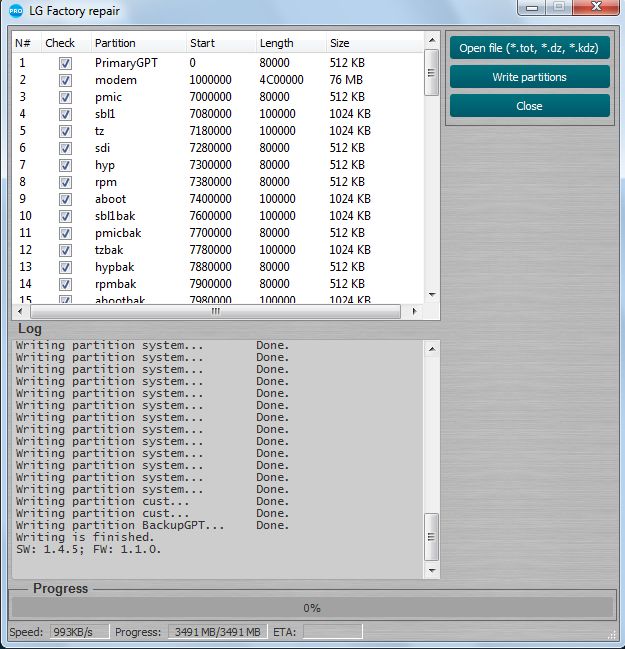
Task: Click the PRO app icon in title bar
Action: click(x=15, y=11)
